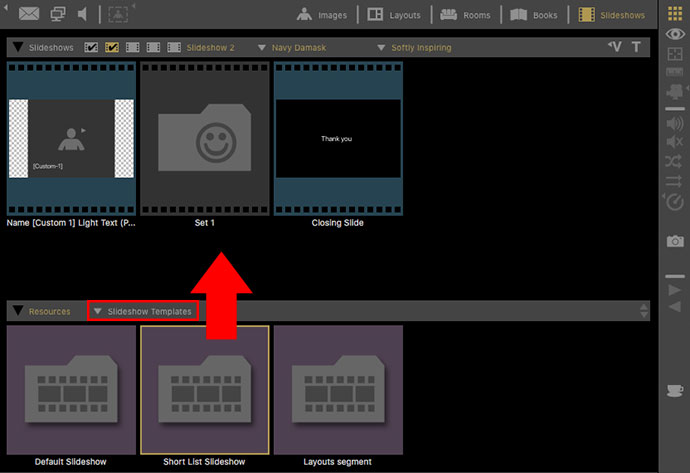
Task: Switch to the Books tab
Action: pos(537,15)
